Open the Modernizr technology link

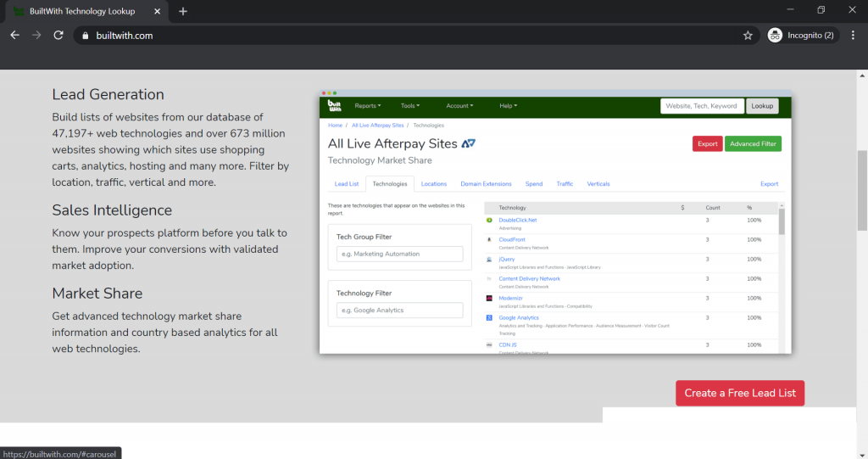510,299
